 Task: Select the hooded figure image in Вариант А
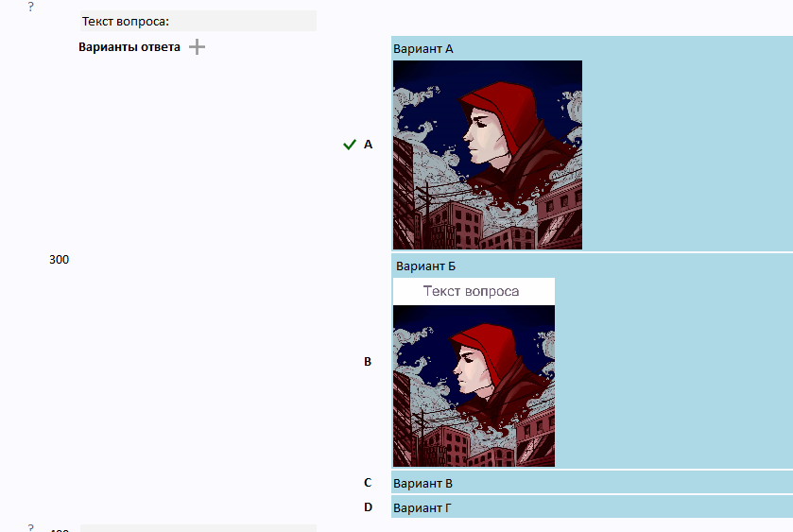click(x=488, y=155)
